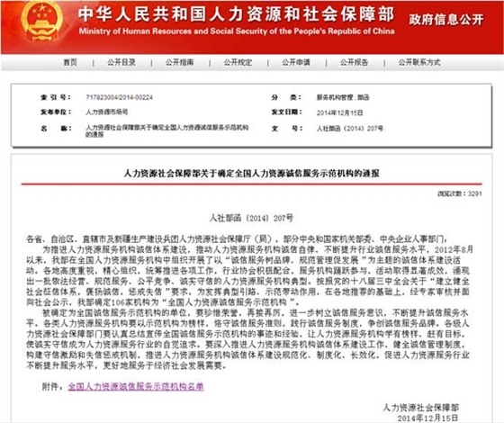Click the view count 浏览次数:3291
The image size is (504, 423).
(460, 193)
